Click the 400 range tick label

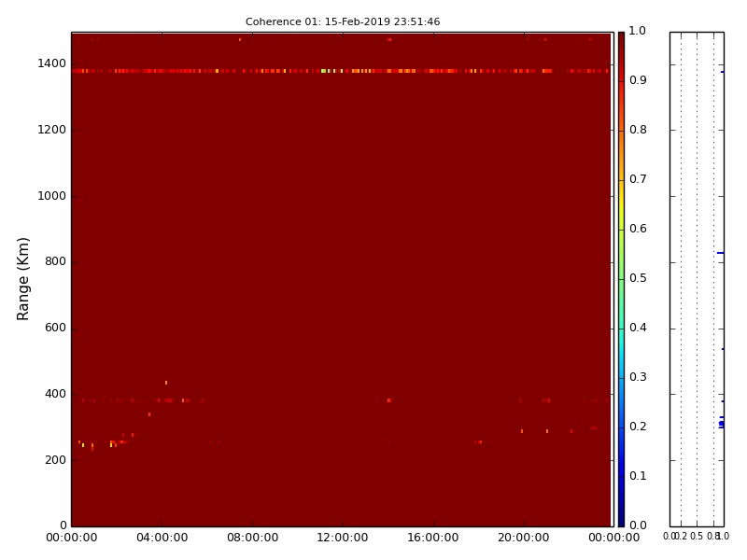click(55, 394)
